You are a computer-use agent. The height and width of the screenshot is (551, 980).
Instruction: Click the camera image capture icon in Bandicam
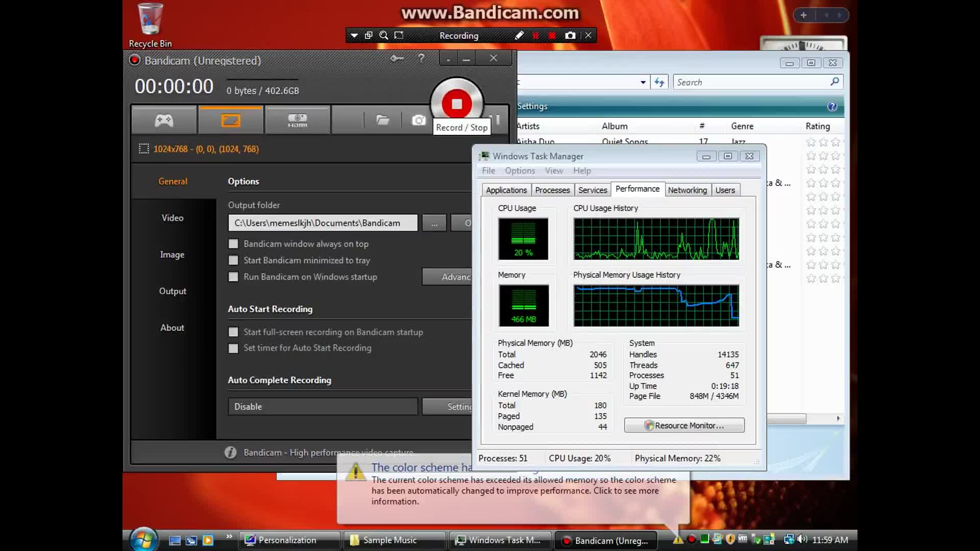pyautogui.click(x=419, y=120)
